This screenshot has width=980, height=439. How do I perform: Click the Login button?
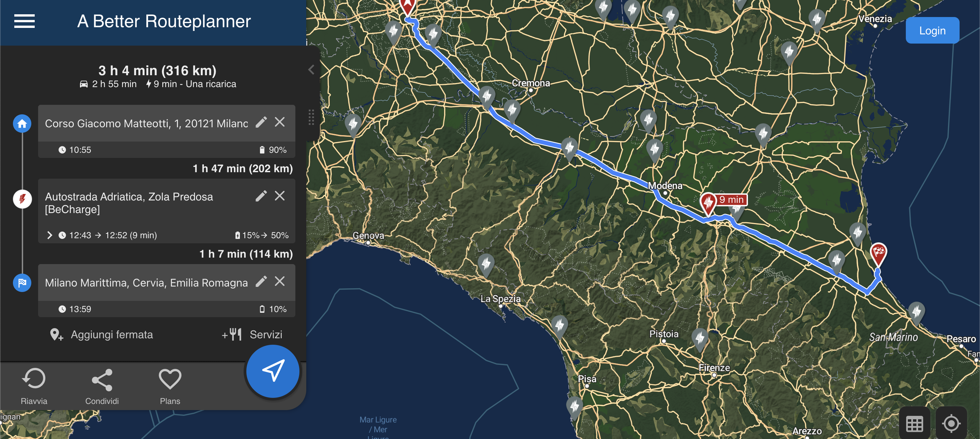(x=932, y=30)
